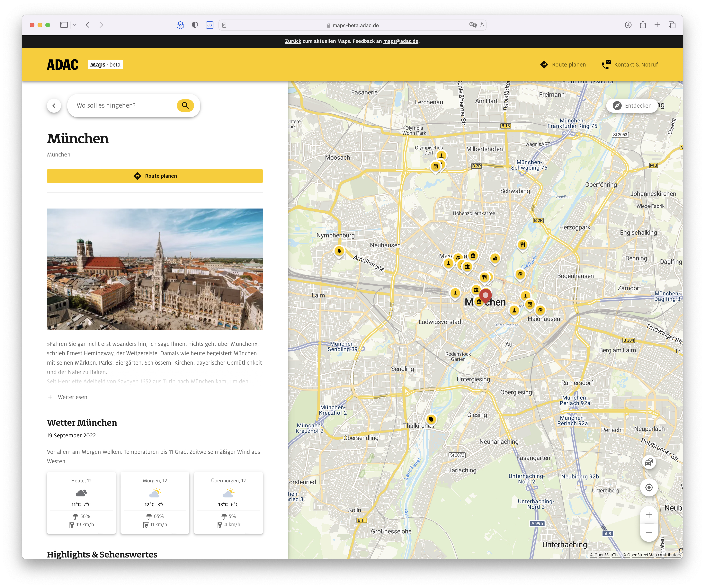Image resolution: width=705 pixels, height=588 pixels.
Task: Follow the Zurück link in top banner
Action: click(x=293, y=41)
